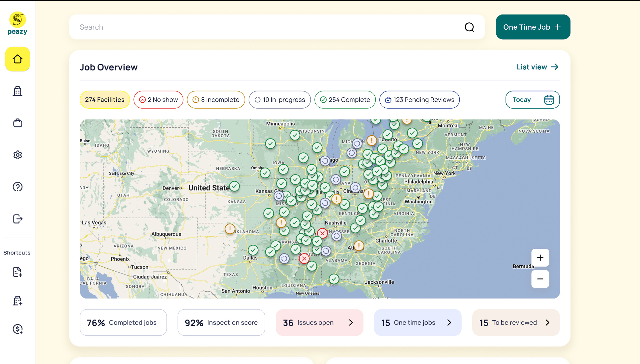
Task: Click the logout/exit arrow icon
Action: click(17, 219)
